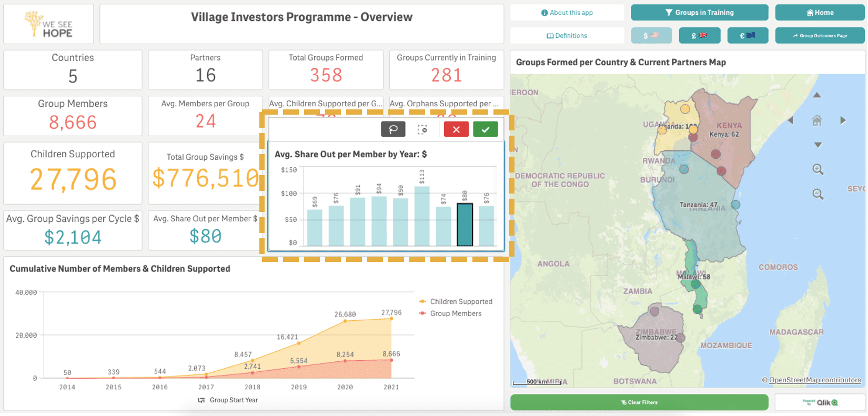The image size is (868, 416).
Task: Go to Group Outcomes Page
Action: point(820,36)
